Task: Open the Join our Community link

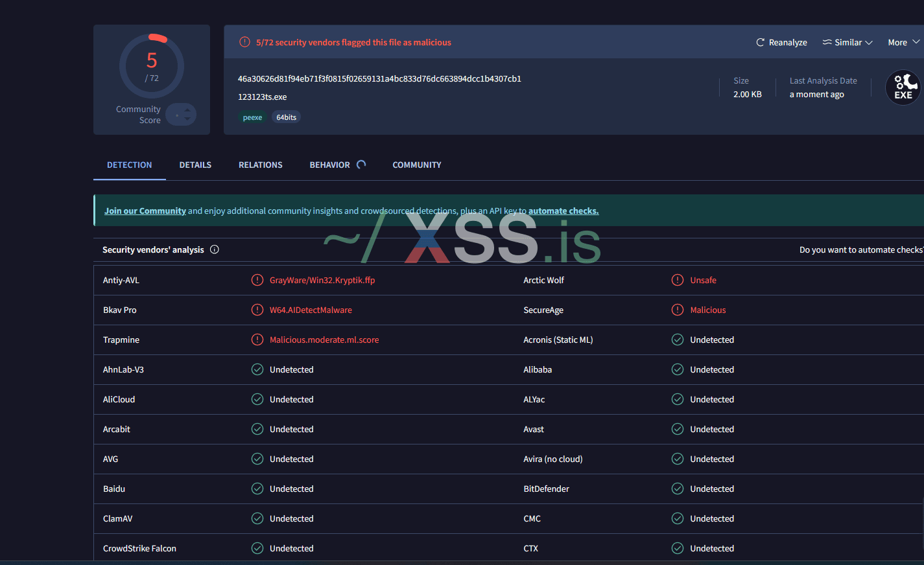Action: [x=145, y=210]
